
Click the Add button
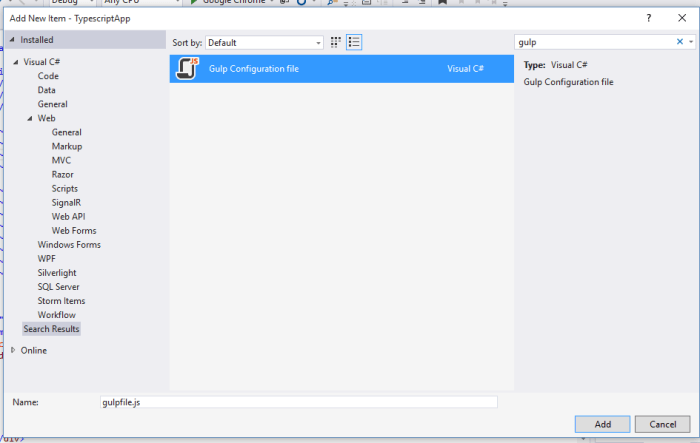[602, 424]
